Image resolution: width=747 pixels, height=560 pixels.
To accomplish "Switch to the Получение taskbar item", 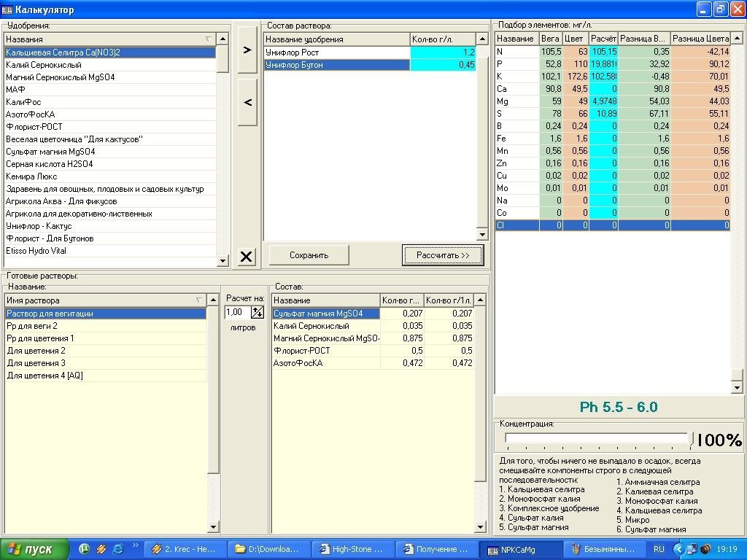I will (x=436, y=550).
